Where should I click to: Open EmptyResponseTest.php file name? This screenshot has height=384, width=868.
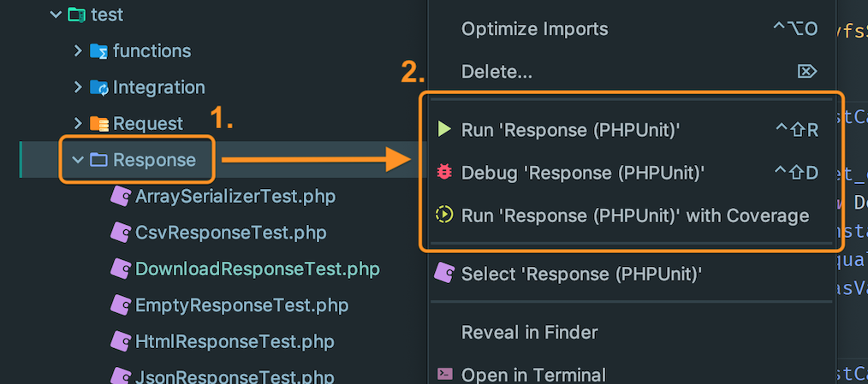point(242,304)
